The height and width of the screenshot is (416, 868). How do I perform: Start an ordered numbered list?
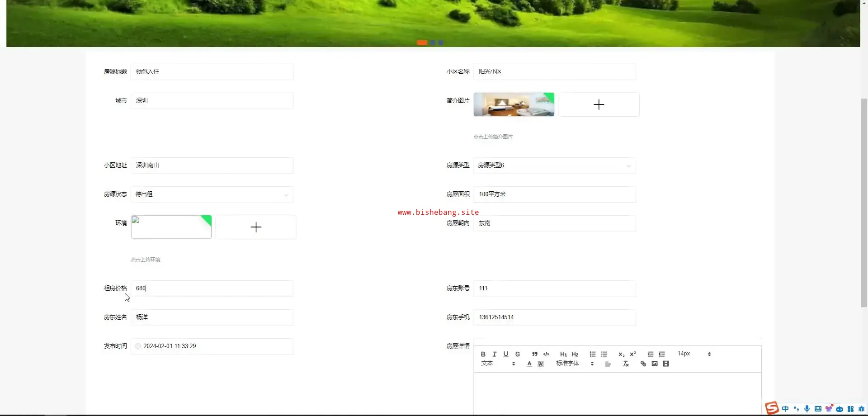tap(592, 355)
